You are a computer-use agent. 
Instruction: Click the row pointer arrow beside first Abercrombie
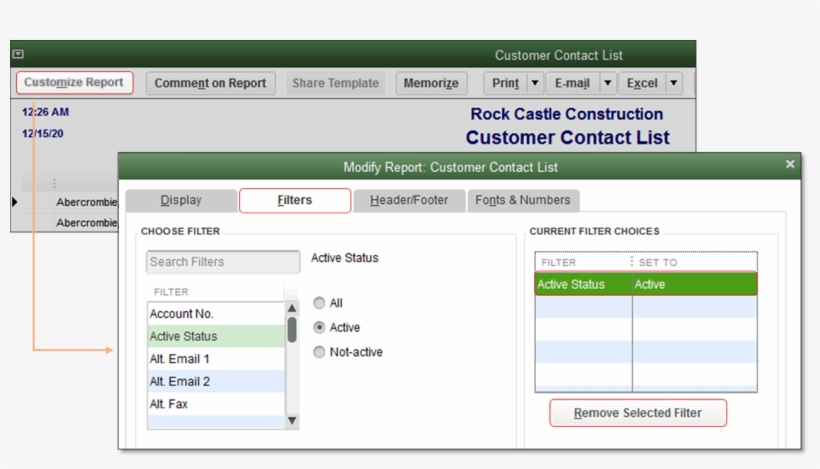click(x=15, y=202)
